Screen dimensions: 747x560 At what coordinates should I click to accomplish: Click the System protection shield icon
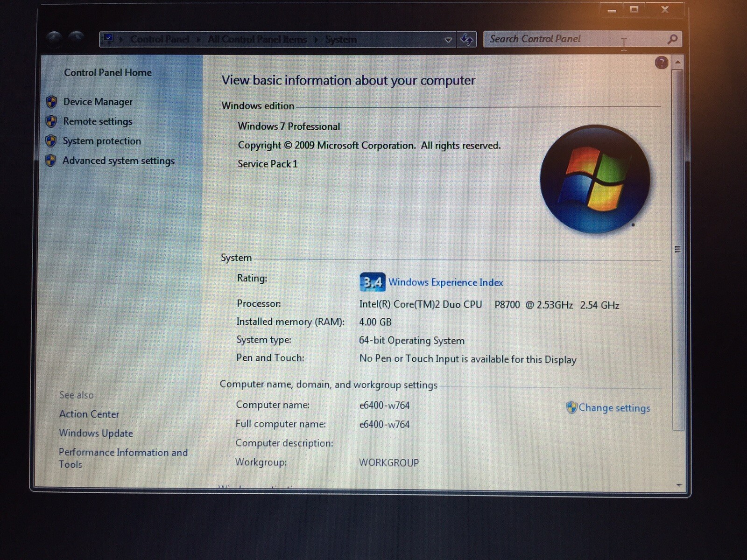(x=51, y=141)
